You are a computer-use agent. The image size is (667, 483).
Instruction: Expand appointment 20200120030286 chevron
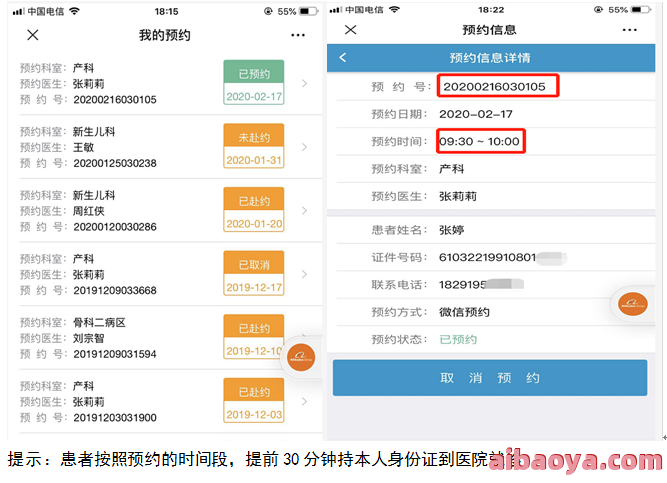click(x=304, y=211)
